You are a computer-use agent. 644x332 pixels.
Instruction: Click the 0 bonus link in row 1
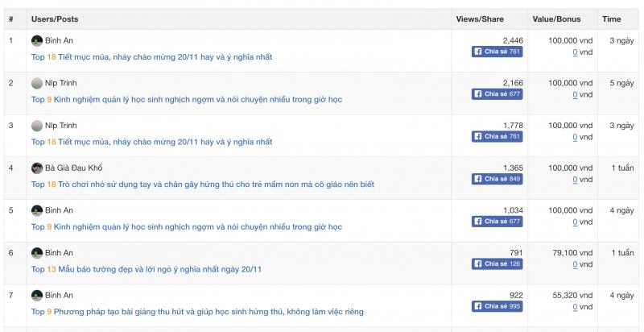point(575,52)
